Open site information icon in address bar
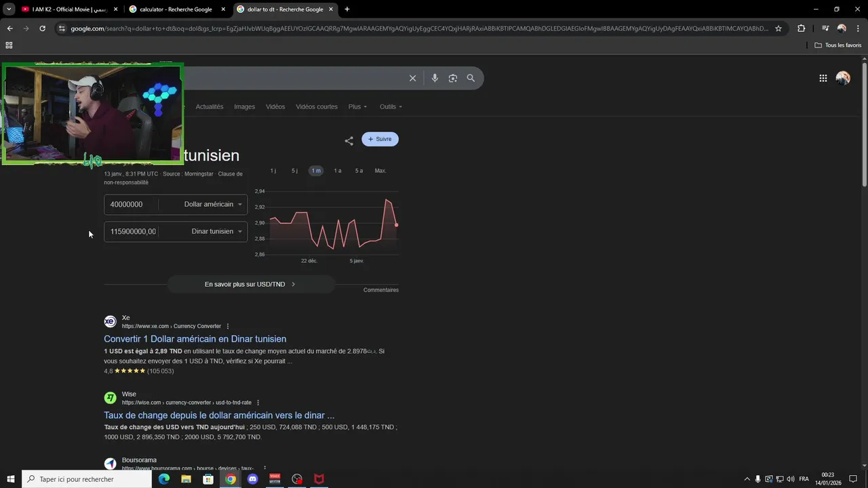The width and height of the screenshot is (868, 488). (x=62, y=28)
